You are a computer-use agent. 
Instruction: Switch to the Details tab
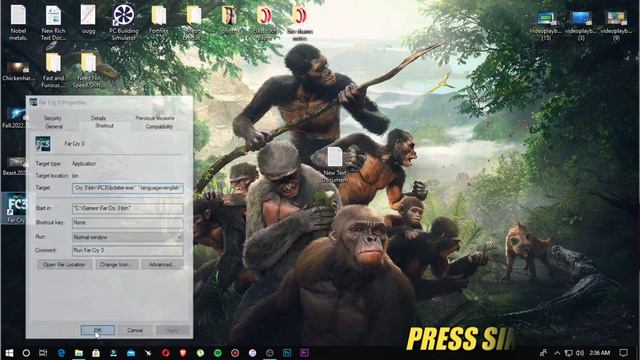(98, 118)
